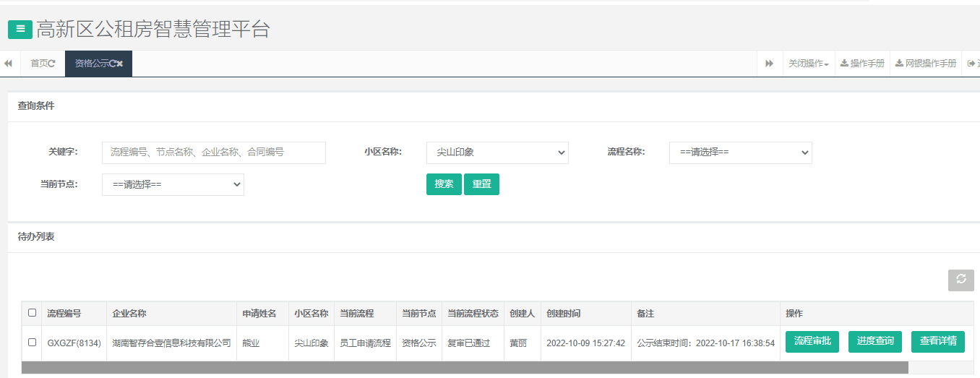Viewport: 980px width, 378px height.
Task: Download the 网银操作手册 guide
Action: (925, 64)
